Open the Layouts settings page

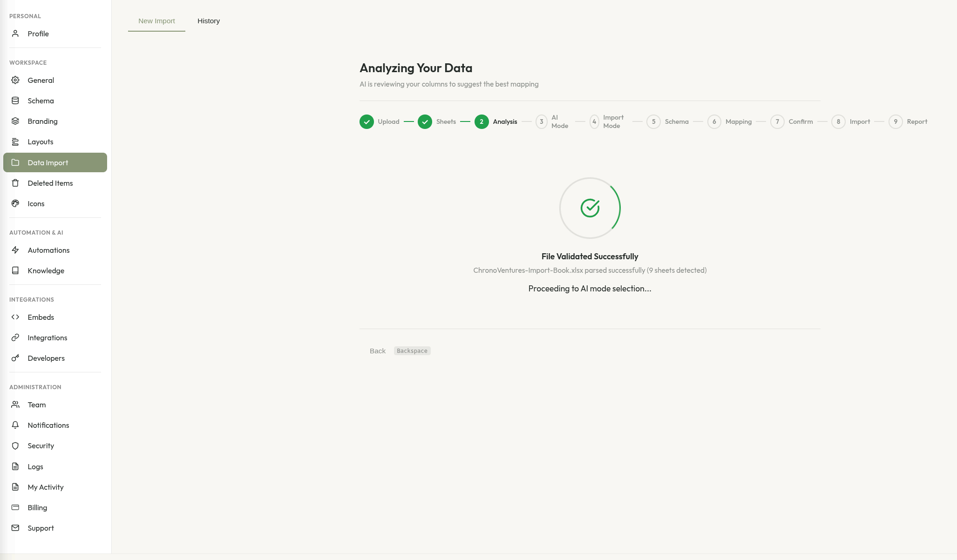40,142
